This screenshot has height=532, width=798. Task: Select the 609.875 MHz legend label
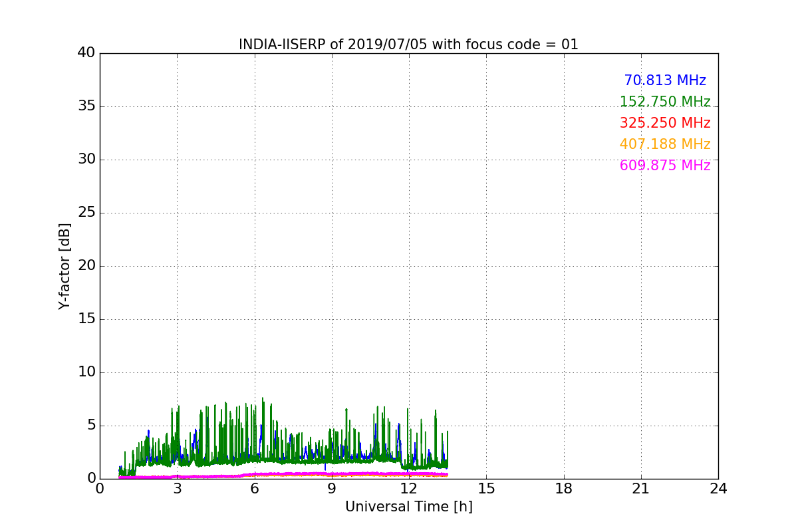click(x=665, y=166)
